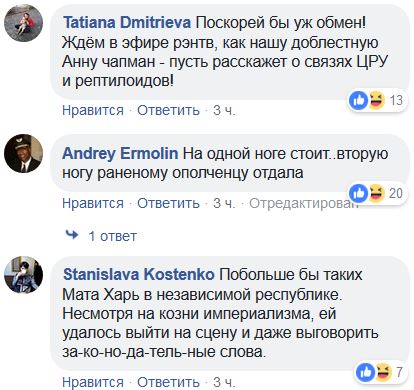This screenshot has width=414, height=390.
Task: Click the like reaction icon on Tatiana's comment
Action: 359,100
